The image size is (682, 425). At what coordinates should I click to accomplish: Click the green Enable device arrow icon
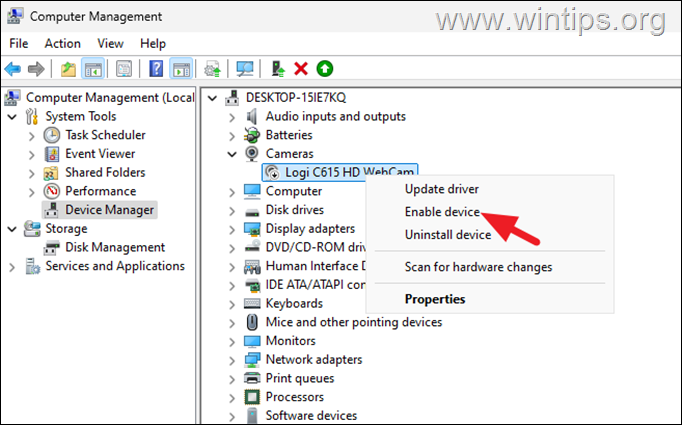pos(324,69)
